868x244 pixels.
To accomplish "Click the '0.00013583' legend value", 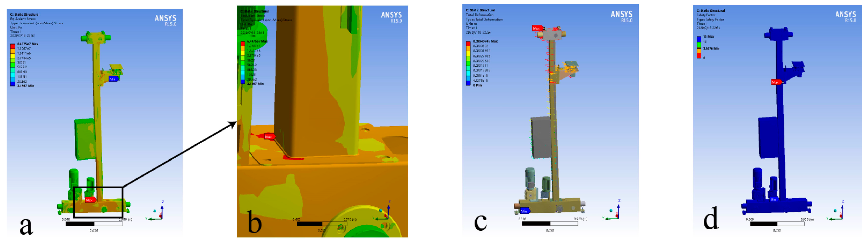I will (x=481, y=70).
